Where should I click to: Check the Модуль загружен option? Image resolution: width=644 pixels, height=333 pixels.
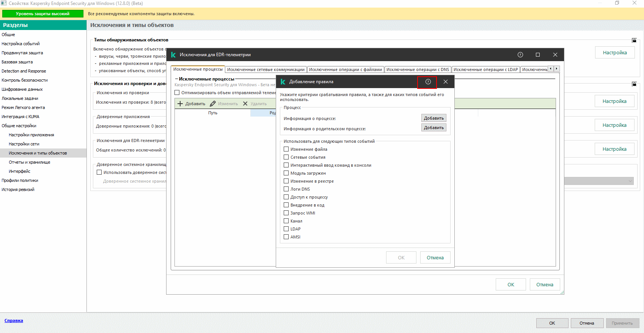point(286,173)
